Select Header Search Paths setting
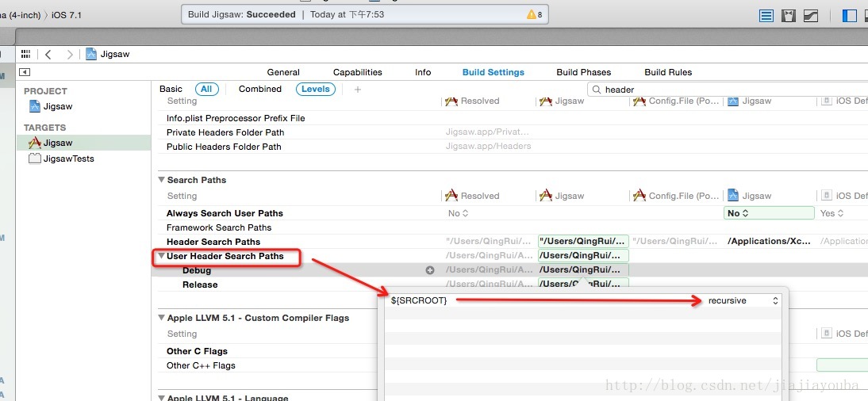Viewport: 868px width, 401px height. 213,242
